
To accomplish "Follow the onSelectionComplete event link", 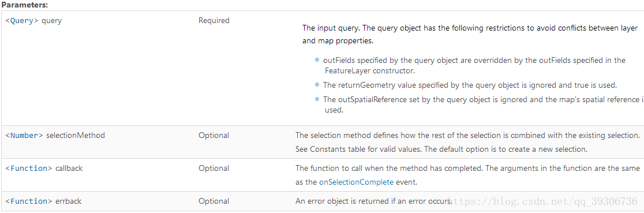I will [x=356, y=182].
